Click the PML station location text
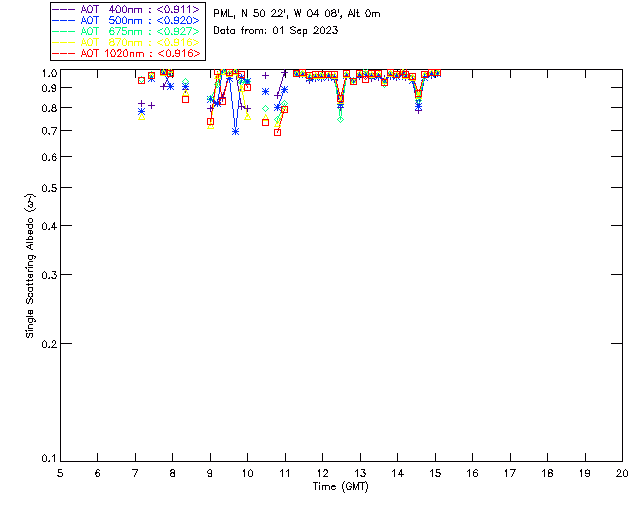This screenshot has height=512, width=640. tap(297, 14)
